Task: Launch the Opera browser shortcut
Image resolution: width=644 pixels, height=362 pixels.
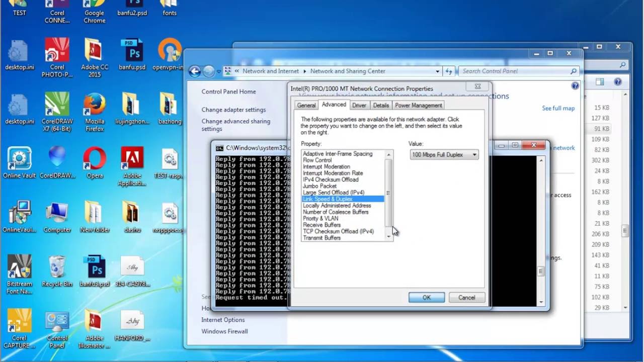Action: click(x=95, y=163)
